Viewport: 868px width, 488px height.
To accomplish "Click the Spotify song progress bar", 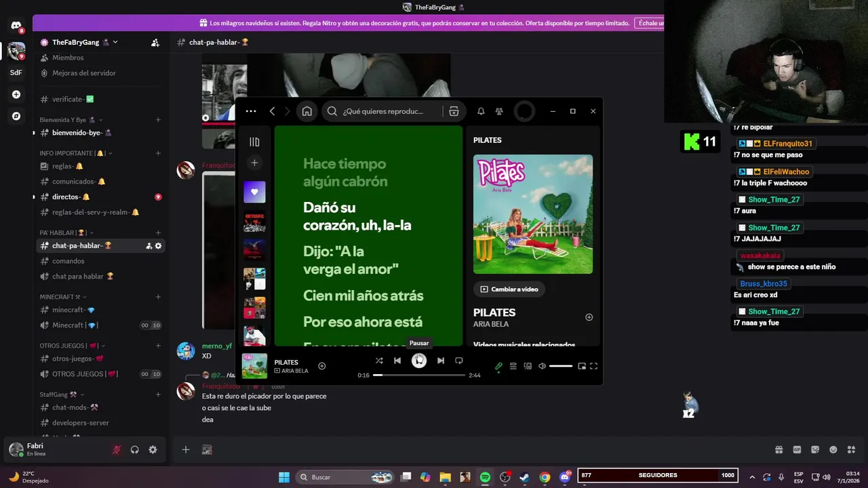I will [419, 375].
